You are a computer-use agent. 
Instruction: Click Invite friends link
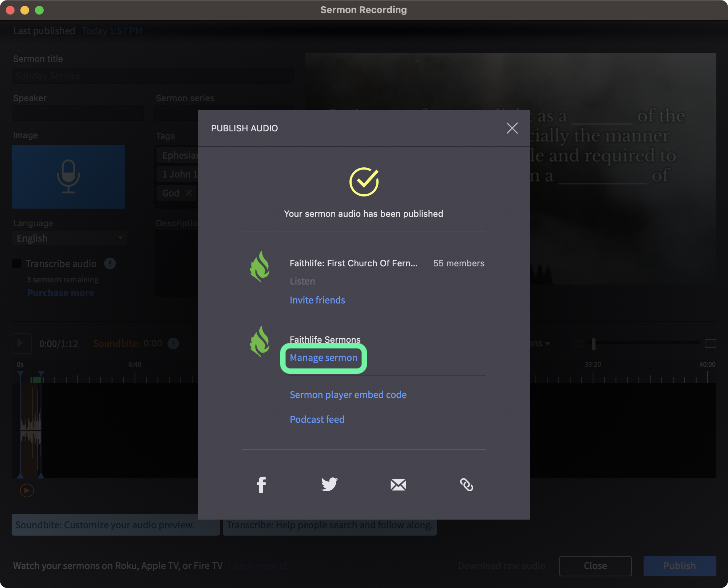click(317, 300)
